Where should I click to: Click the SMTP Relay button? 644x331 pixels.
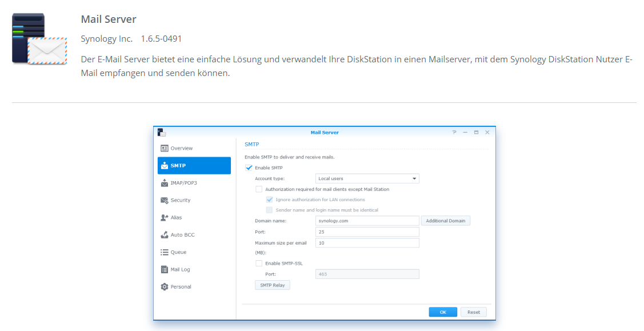[x=273, y=285]
